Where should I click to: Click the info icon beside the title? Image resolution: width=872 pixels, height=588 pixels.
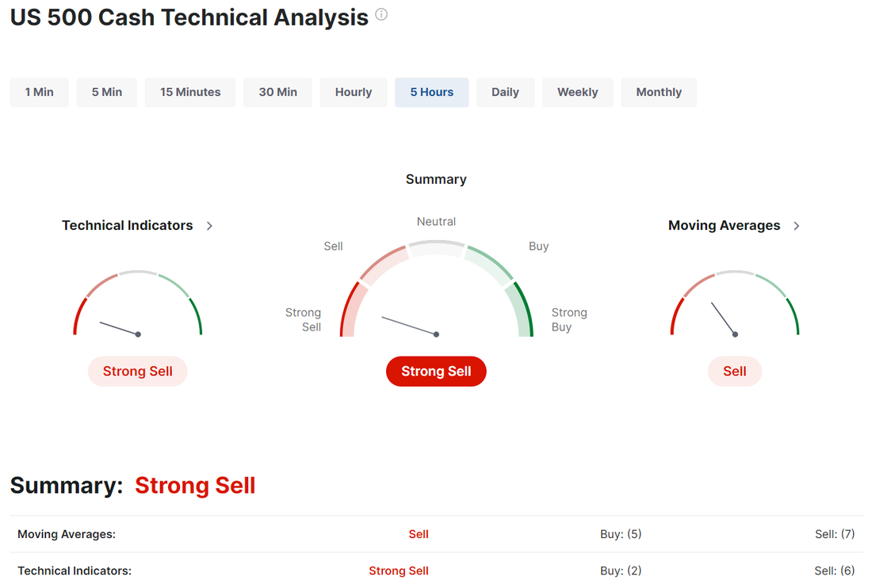tap(381, 14)
